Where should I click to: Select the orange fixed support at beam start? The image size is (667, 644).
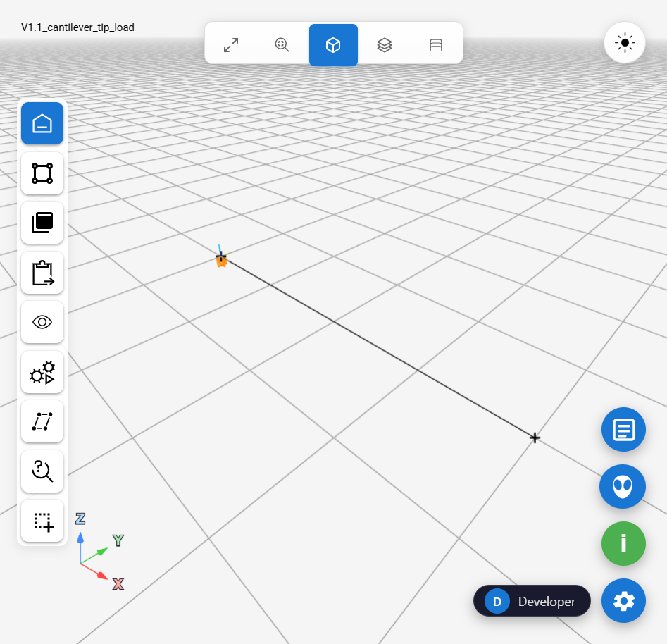point(221,261)
